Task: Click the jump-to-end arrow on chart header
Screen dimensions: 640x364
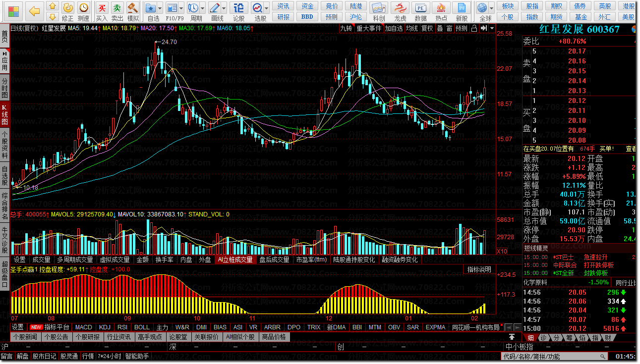Action: pos(484,28)
